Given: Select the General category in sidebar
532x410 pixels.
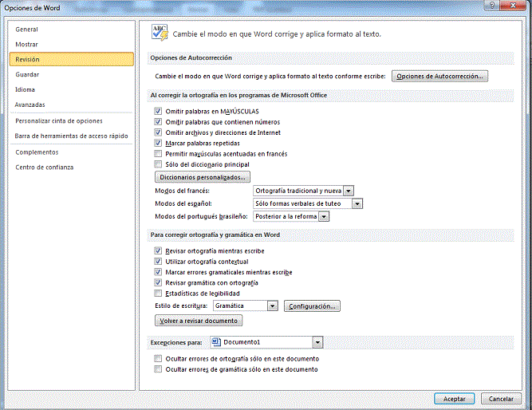Looking at the screenshot, I should (27, 29).
